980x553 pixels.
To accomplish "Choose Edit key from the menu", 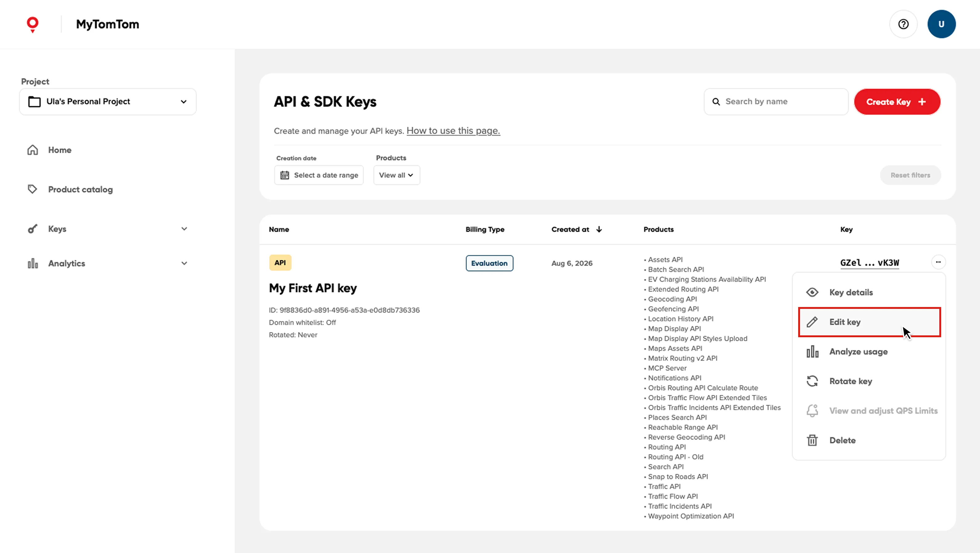I will click(869, 322).
